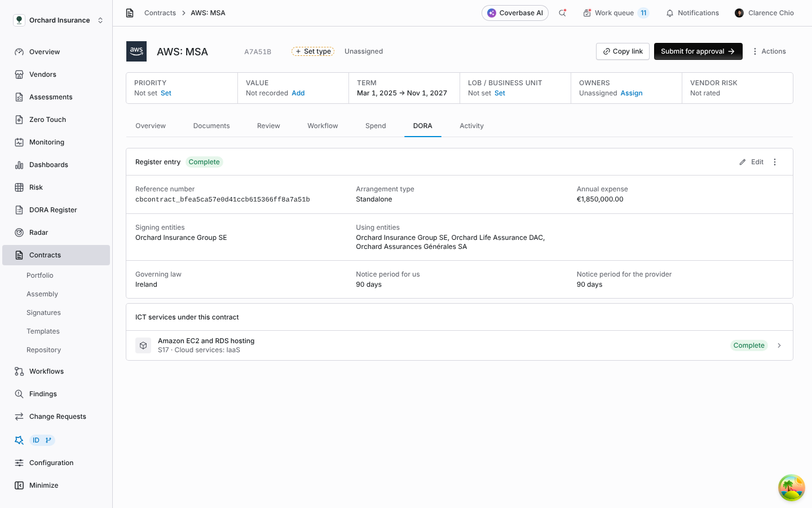
Task: Click the Copy link button
Action: [623, 51]
